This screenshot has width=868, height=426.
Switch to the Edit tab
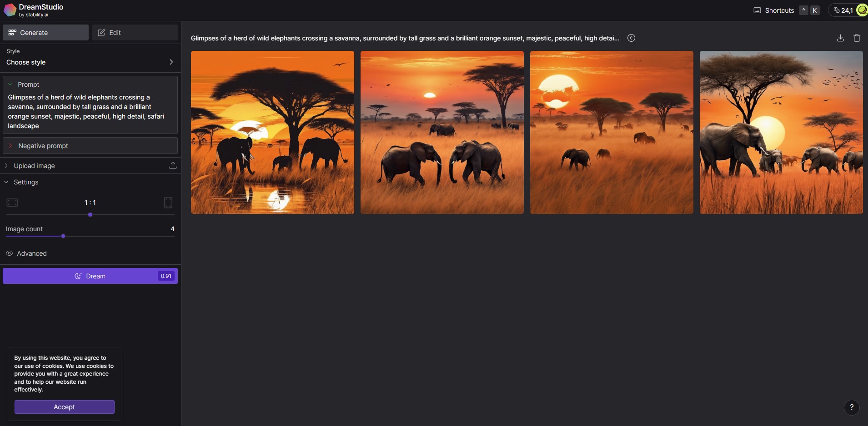tap(135, 33)
